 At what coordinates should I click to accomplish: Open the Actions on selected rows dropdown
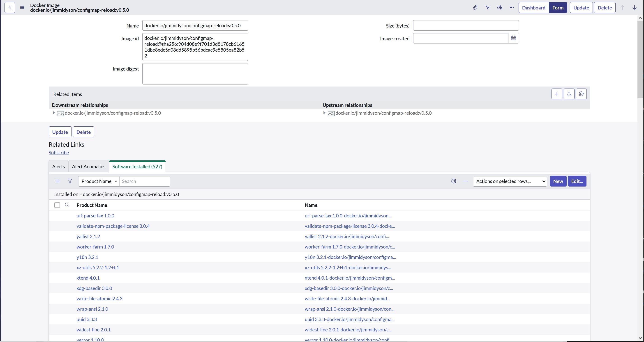[510, 181]
